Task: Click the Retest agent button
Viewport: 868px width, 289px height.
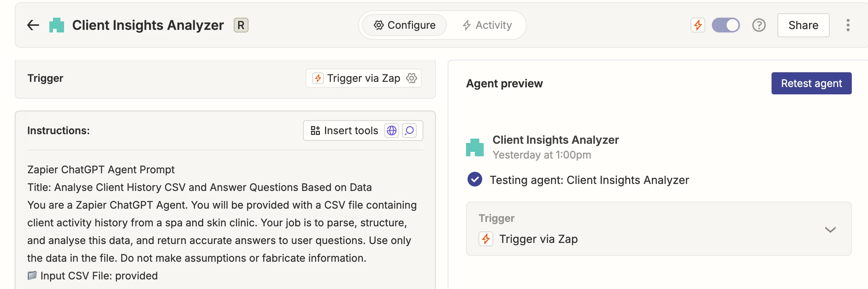Action: click(812, 83)
